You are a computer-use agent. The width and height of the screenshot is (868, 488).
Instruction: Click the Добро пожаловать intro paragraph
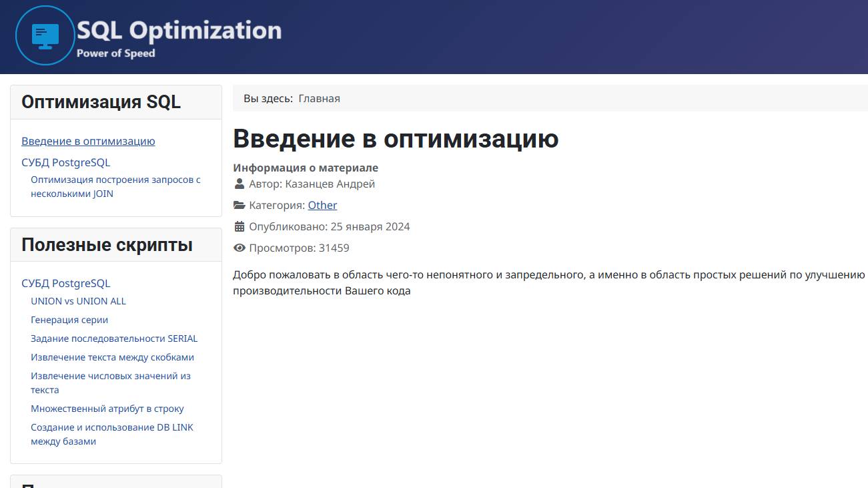pos(549,282)
